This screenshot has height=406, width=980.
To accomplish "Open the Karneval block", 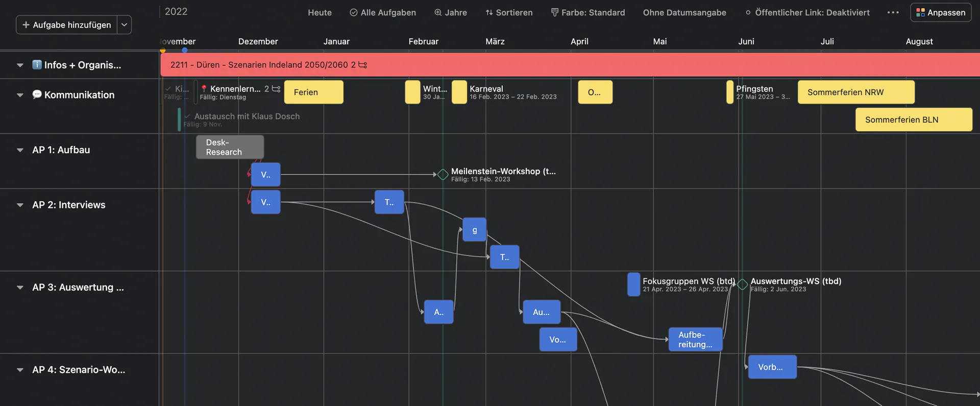I will 459,92.
